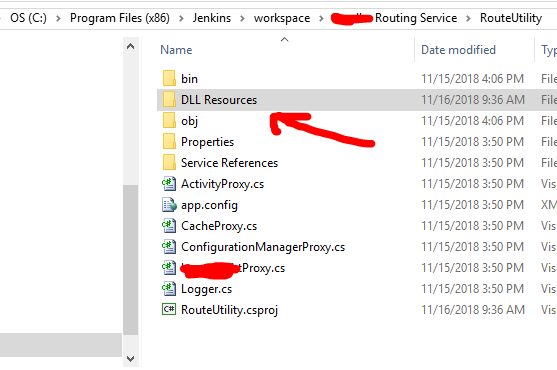Image resolution: width=557 pixels, height=370 pixels.
Task: Expand the chevron after Jenkins breadcrumb
Action: point(242,18)
